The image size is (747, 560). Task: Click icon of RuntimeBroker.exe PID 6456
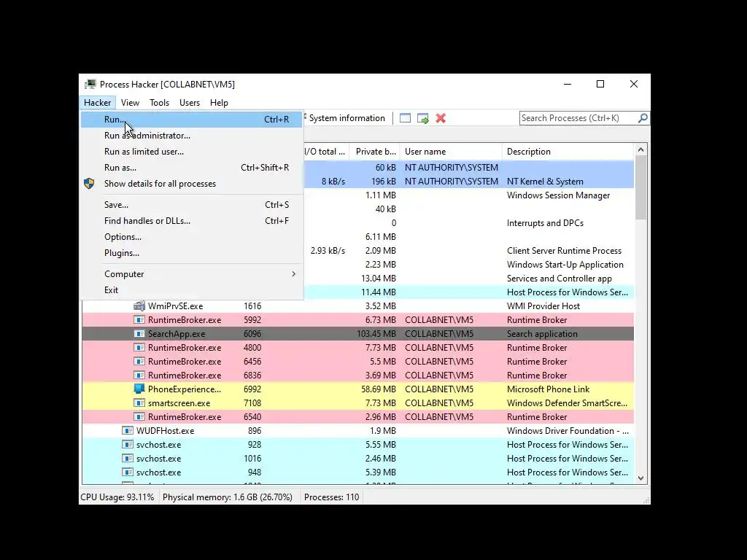(139, 362)
